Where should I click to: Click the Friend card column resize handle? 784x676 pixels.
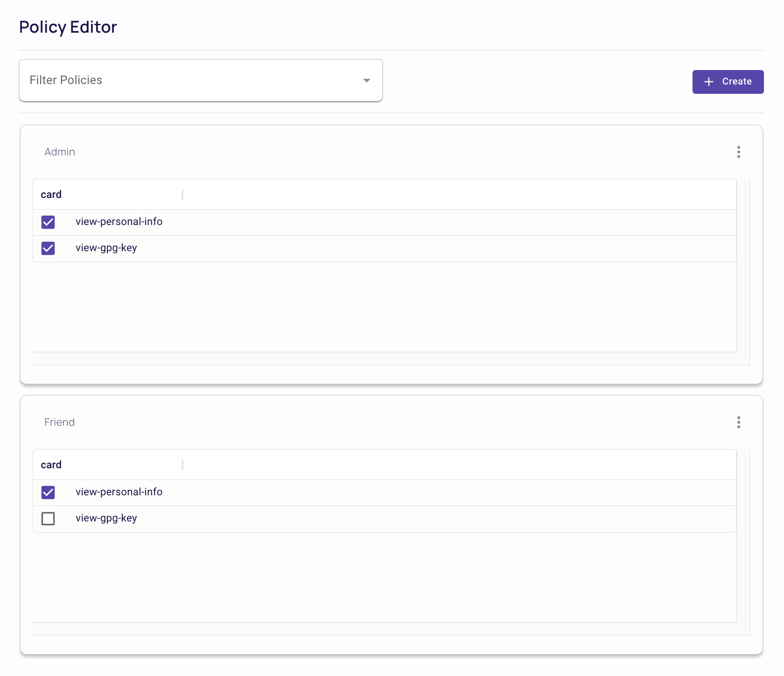pos(182,465)
